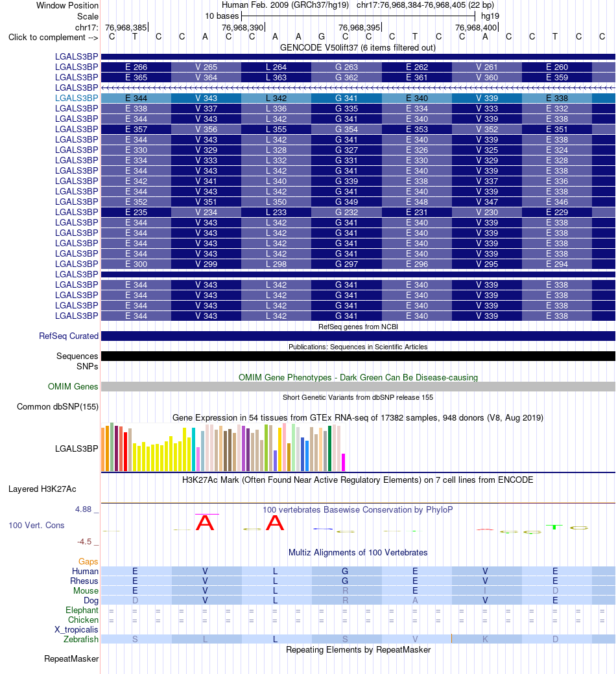Select the "Scale" label on the ruler
This screenshot has height=674, width=616.
pyautogui.click(x=88, y=16)
